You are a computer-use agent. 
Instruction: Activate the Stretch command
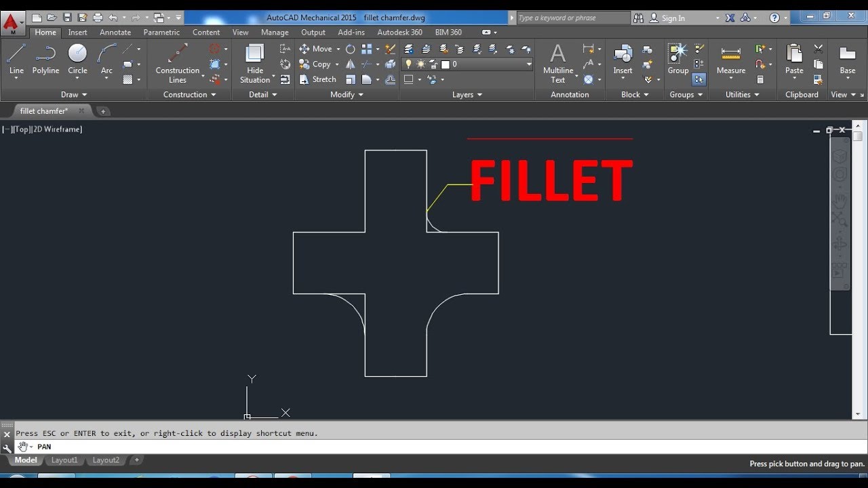click(317, 79)
